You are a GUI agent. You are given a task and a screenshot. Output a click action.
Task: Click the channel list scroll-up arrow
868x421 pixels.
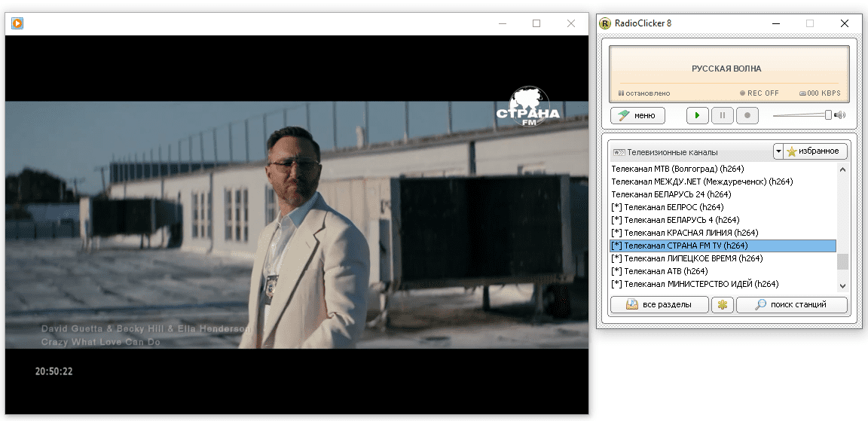[x=842, y=169]
